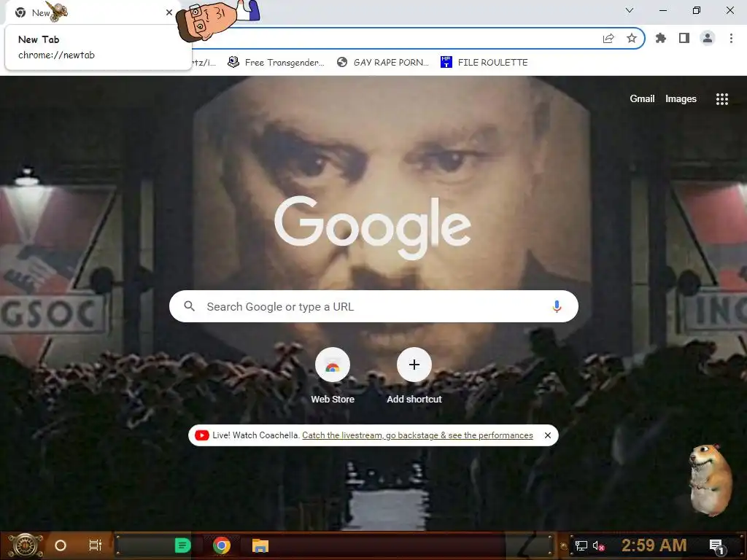
Task: Open the 2:59 AM clock
Action: (x=654, y=545)
